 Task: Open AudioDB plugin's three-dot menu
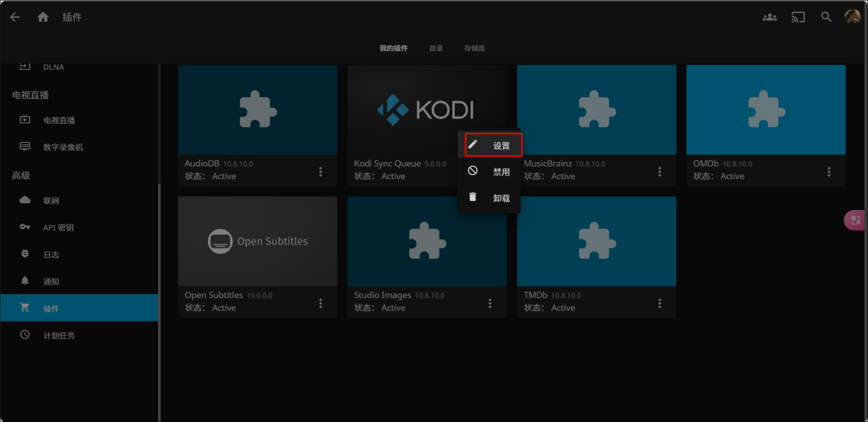[320, 172]
